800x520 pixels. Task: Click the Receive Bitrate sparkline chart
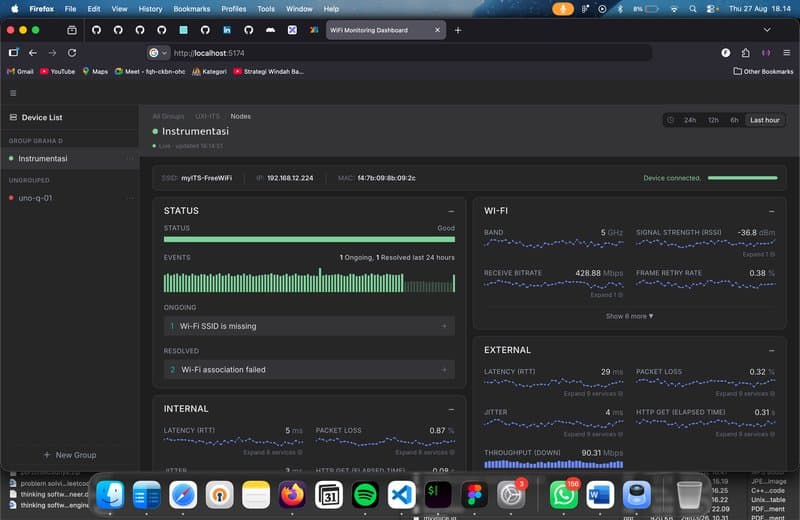coord(554,284)
